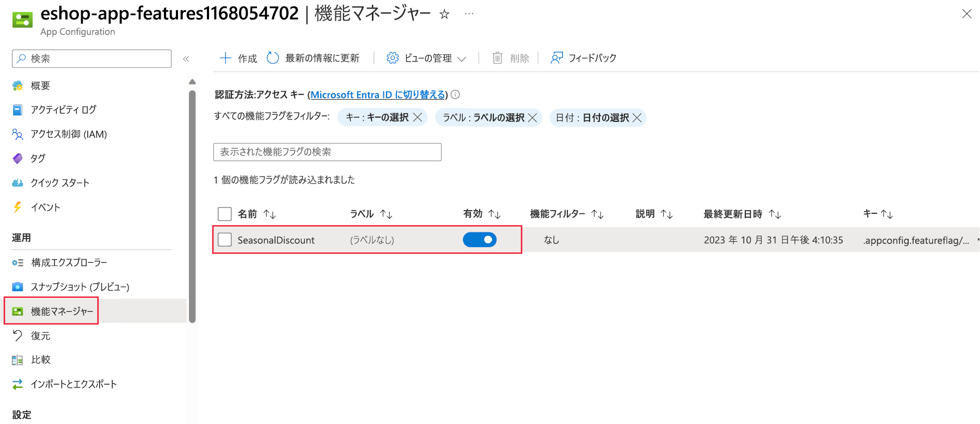980x424 pixels.
Task: Sort by 有効 column arrows
Action: pyautogui.click(x=494, y=214)
